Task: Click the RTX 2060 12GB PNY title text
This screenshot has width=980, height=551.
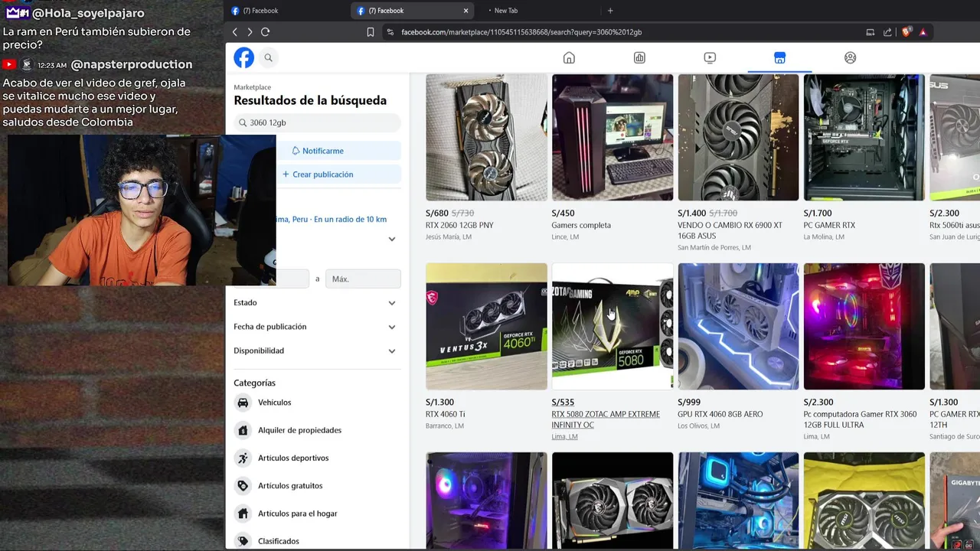Action: [x=459, y=226]
